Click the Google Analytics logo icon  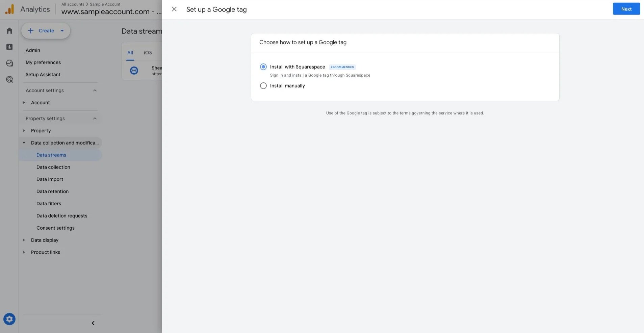10,9
